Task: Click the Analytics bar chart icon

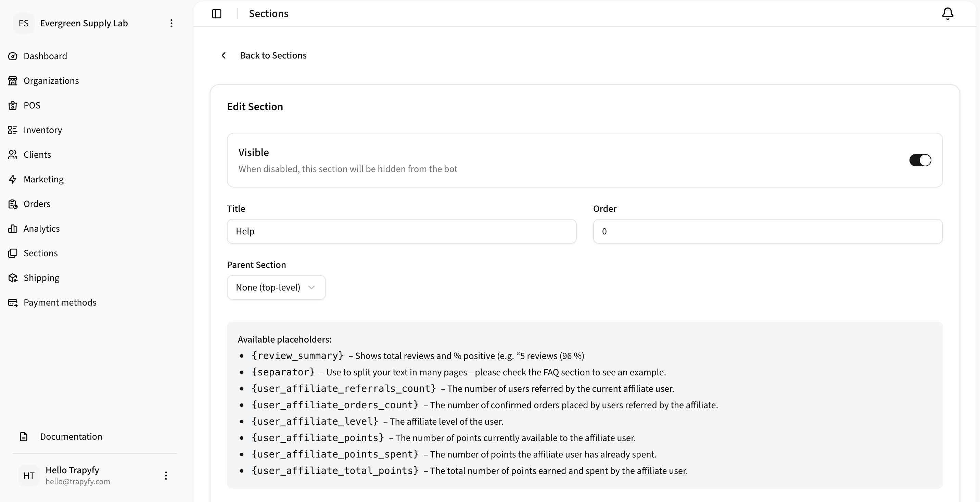Action: [x=13, y=229]
